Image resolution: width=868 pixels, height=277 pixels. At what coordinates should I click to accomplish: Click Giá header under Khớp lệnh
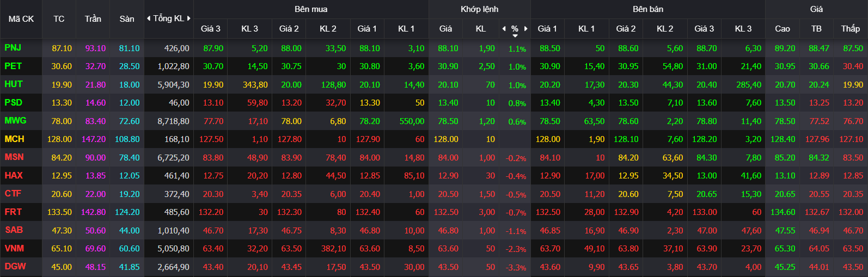[445, 29]
